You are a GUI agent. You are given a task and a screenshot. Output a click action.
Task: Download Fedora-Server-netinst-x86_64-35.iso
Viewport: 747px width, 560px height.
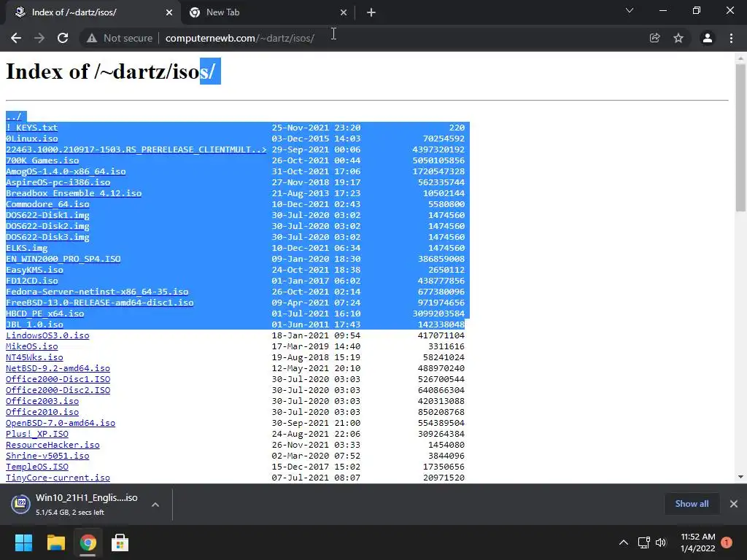(97, 292)
